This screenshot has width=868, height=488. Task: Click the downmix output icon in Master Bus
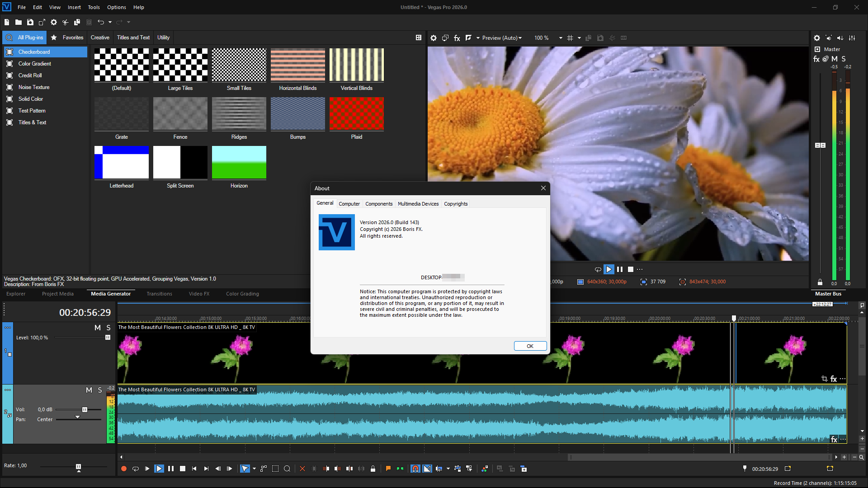point(829,38)
